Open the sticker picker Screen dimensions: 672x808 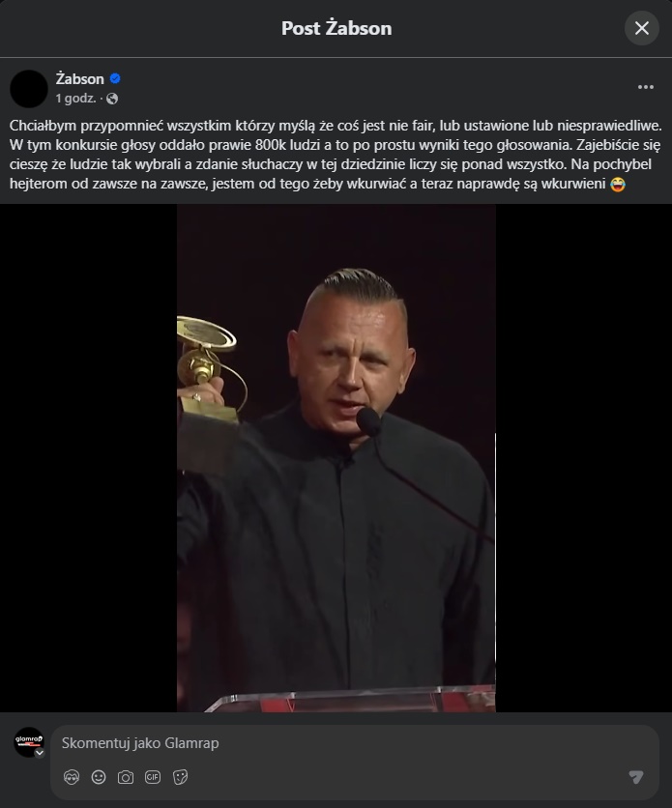180,777
